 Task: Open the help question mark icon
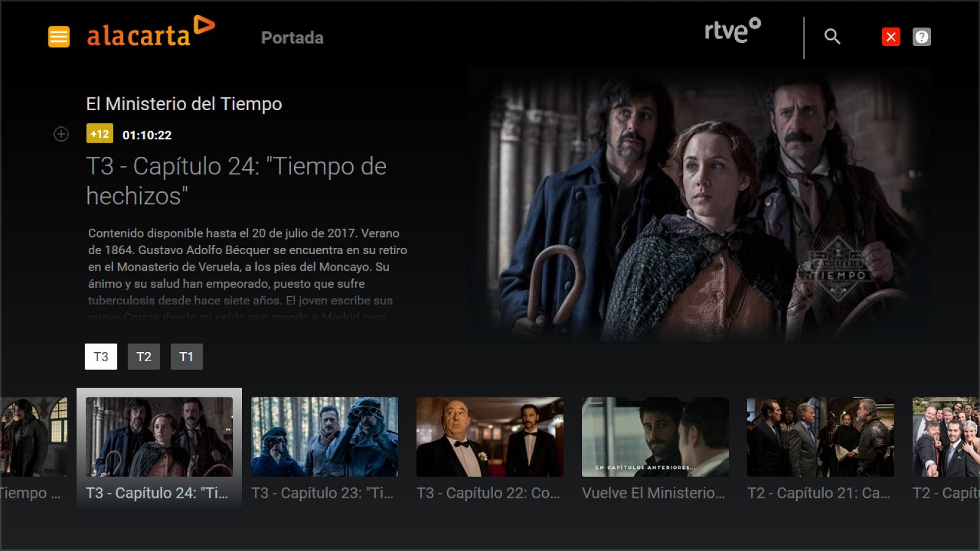921,37
